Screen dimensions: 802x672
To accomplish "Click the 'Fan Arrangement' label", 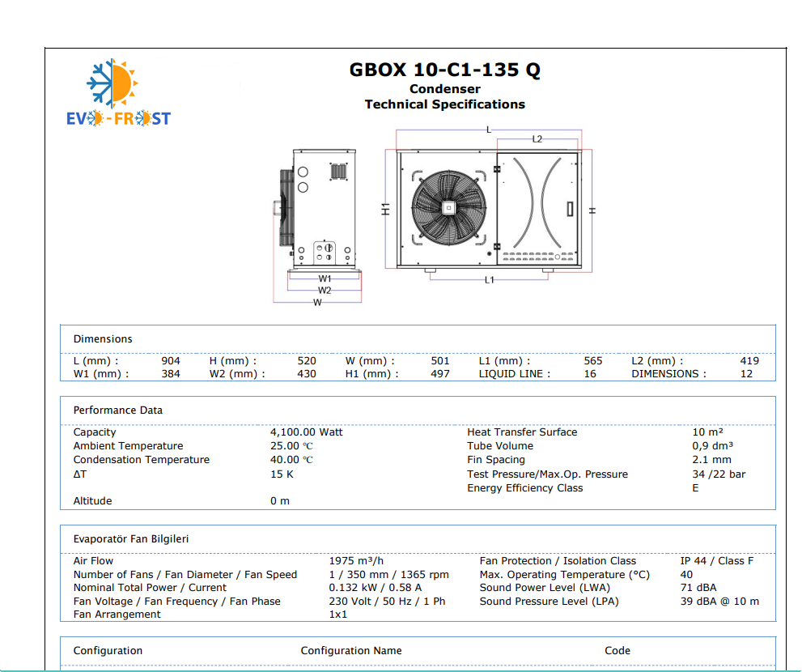I will tap(117, 615).
